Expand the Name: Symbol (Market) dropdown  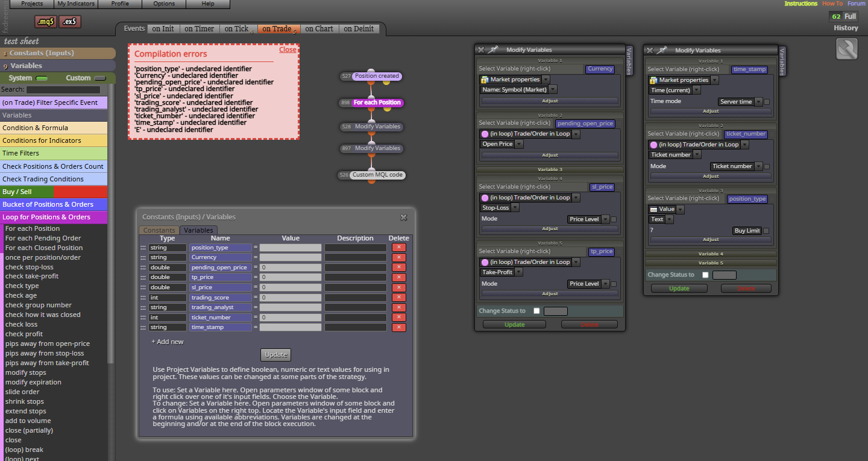(x=518, y=90)
